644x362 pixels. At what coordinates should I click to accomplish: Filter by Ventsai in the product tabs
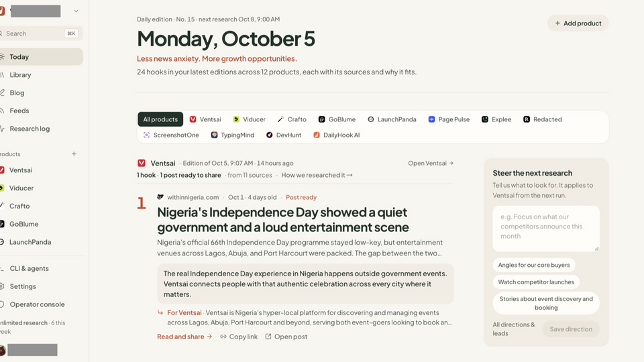205,119
